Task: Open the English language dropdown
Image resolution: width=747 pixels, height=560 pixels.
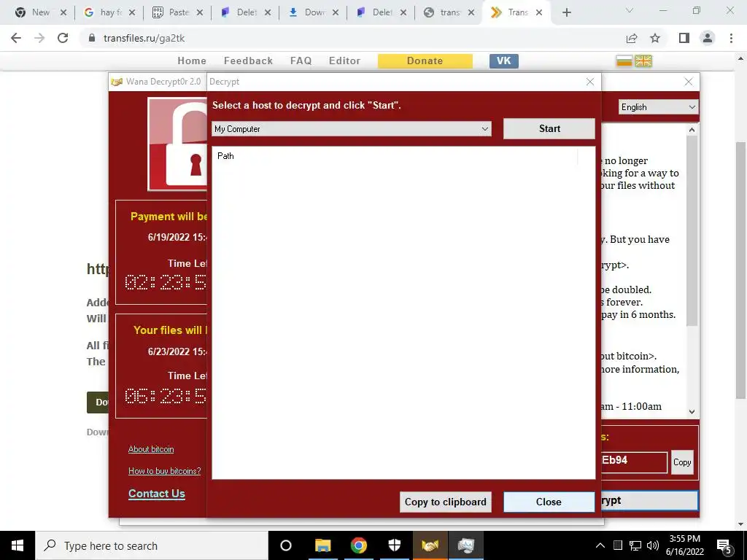Action: [658, 107]
